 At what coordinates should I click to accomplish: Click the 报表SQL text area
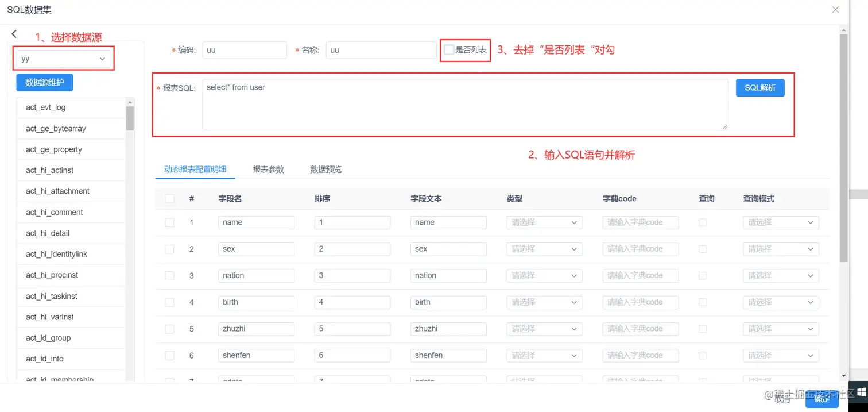pos(465,105)
